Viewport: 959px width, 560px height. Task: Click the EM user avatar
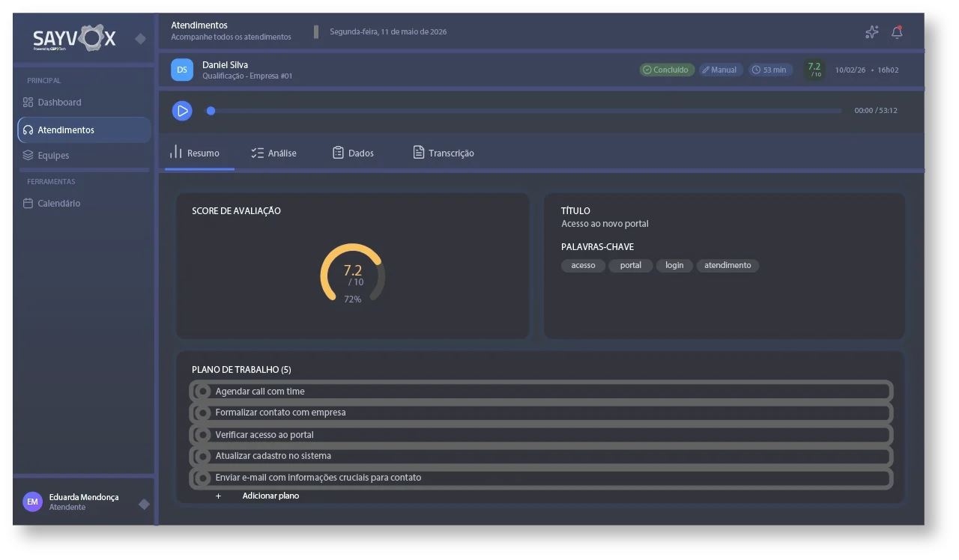32,502
